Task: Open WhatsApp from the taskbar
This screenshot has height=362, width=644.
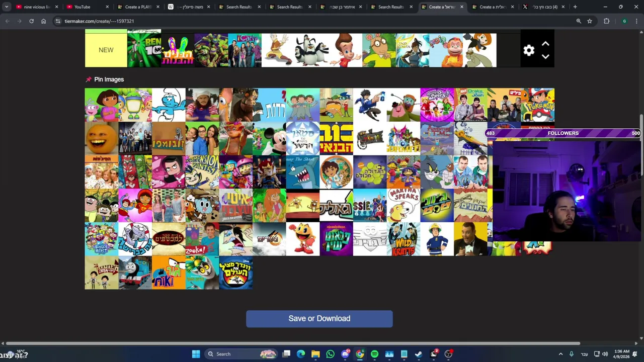Action: tap(330, 354)
